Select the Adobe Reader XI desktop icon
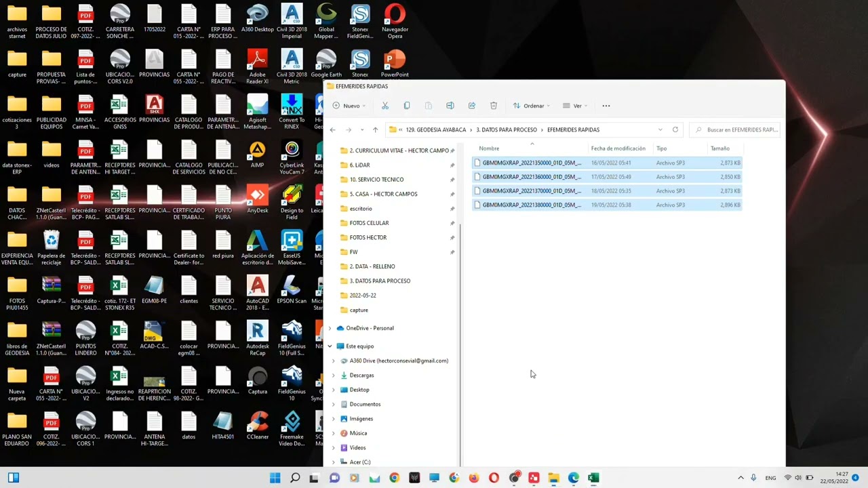 (x=257, y=66)
